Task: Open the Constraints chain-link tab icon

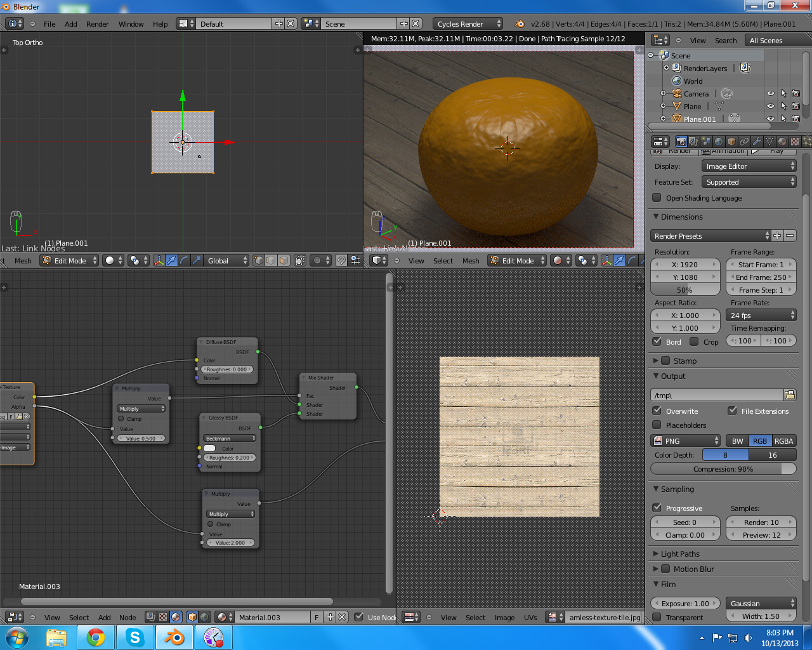Action: point(744,142)
